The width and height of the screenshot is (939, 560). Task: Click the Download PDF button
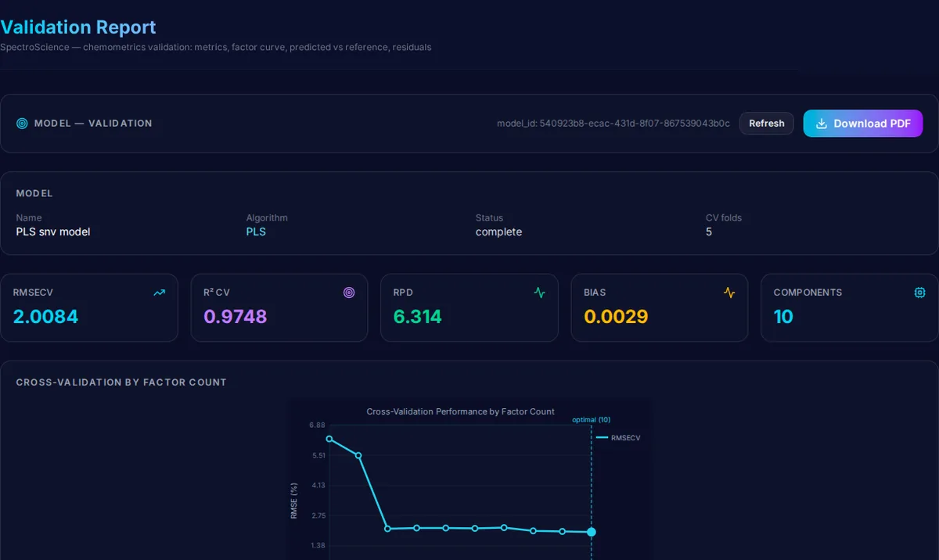(x=863, y=124)
